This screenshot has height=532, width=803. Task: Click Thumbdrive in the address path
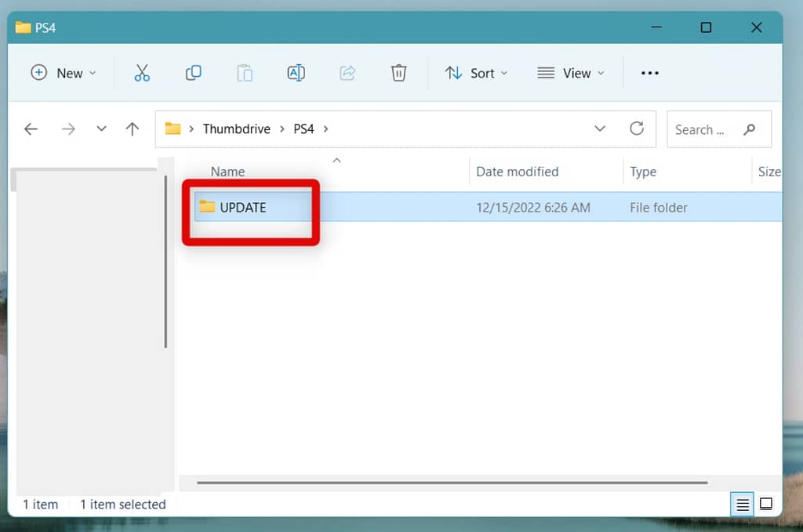(x=237, y=129)
